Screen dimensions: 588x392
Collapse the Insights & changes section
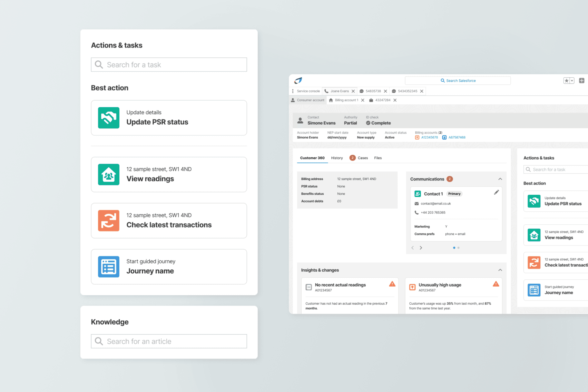(x=500, y=270)
